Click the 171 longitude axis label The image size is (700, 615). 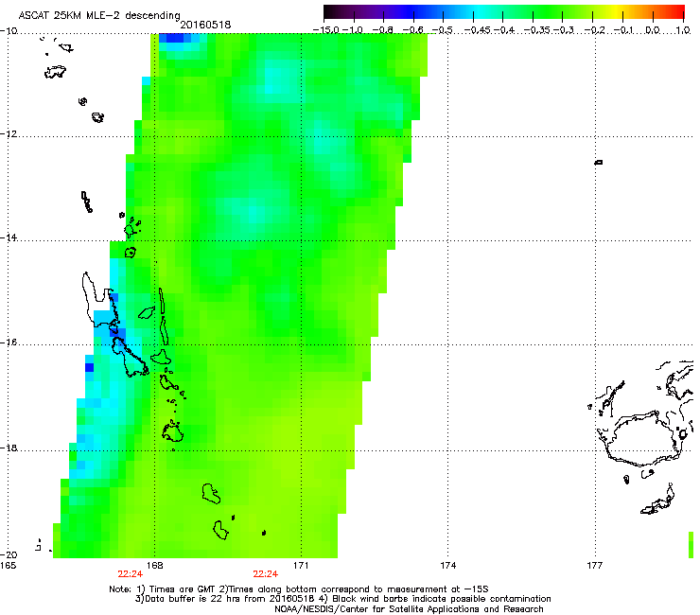[x=301, y=566]
